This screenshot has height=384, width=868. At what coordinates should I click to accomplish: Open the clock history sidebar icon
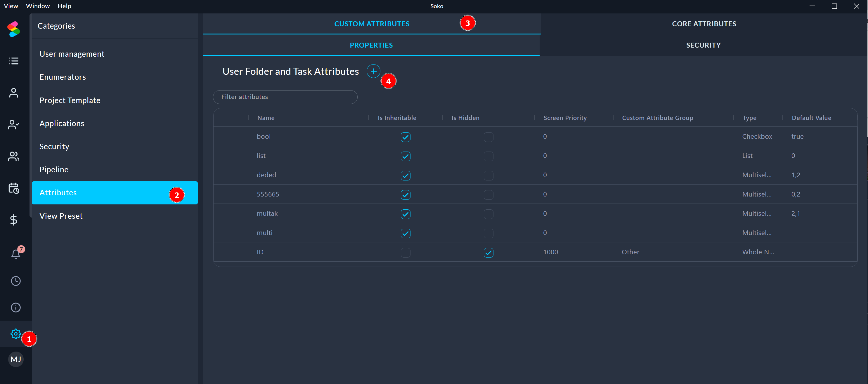click(16, 281)
